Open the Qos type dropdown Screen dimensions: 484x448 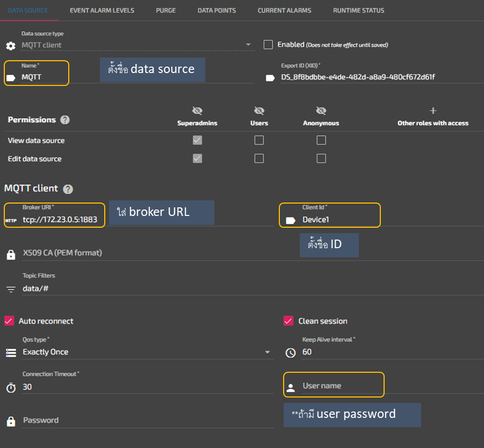(x=267, y=352)
